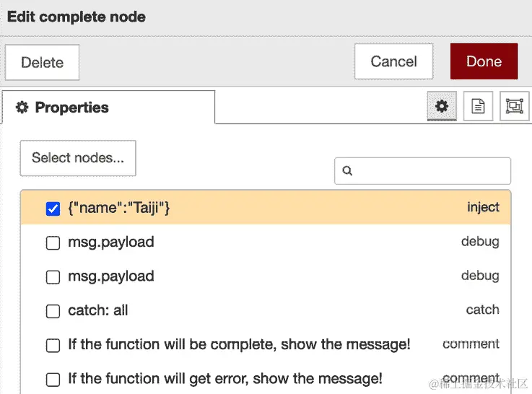Check the second msg.payload debug node
Image resolution: width=532 pixels, height=394 pixels.
(53, 277)
